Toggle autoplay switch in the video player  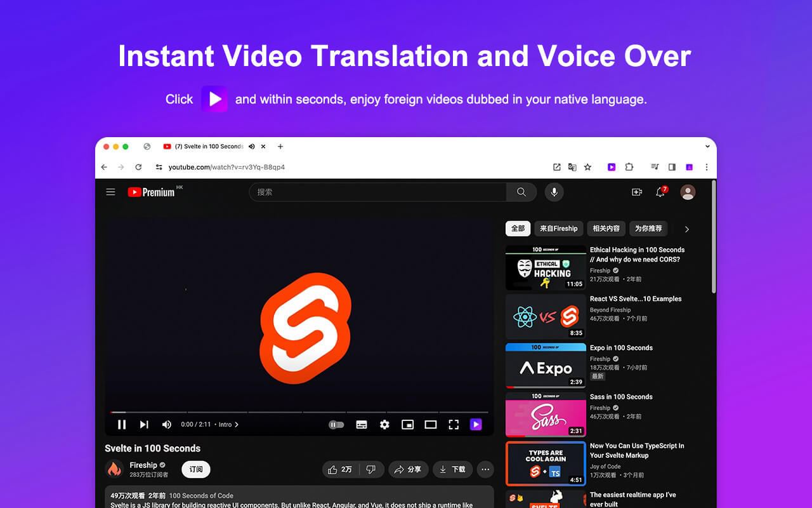(x=336, y=424)
